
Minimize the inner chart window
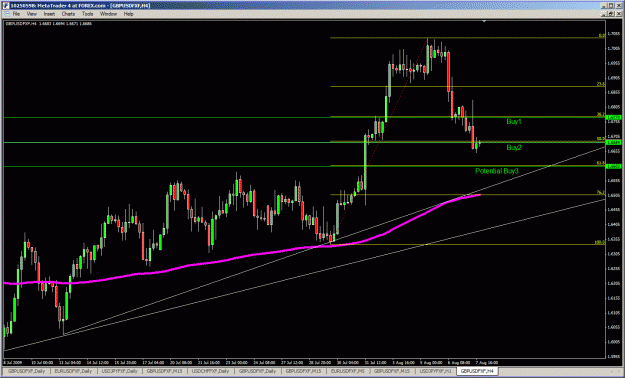point(604,14)
